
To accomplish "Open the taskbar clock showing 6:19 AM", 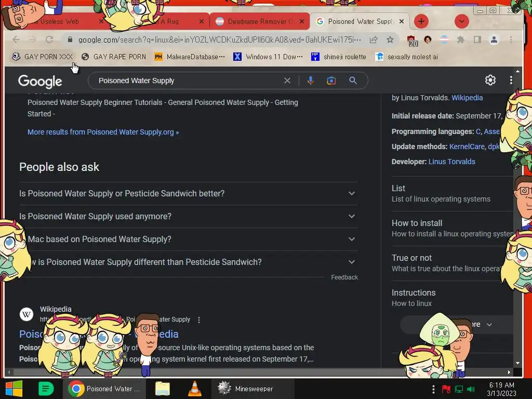I will click(x=501, y=389).
